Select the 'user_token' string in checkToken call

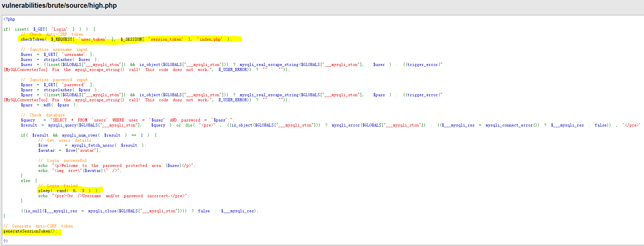(93, 39)
